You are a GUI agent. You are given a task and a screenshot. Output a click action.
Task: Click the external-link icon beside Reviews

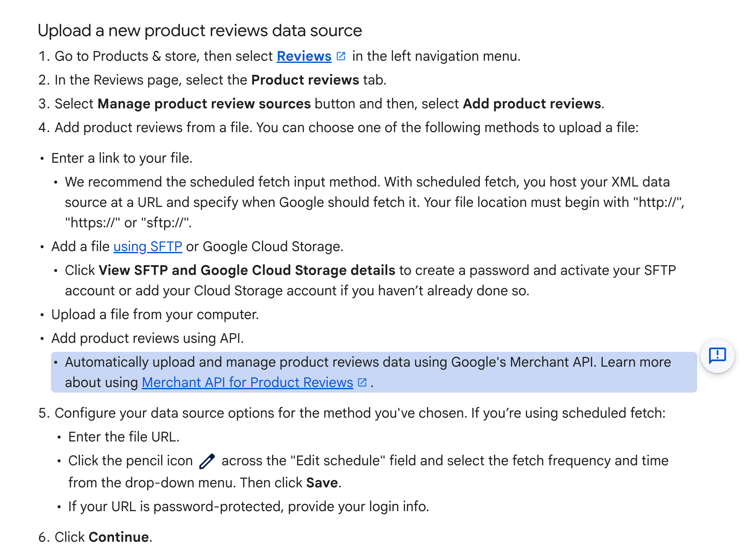tap(341, 56)
